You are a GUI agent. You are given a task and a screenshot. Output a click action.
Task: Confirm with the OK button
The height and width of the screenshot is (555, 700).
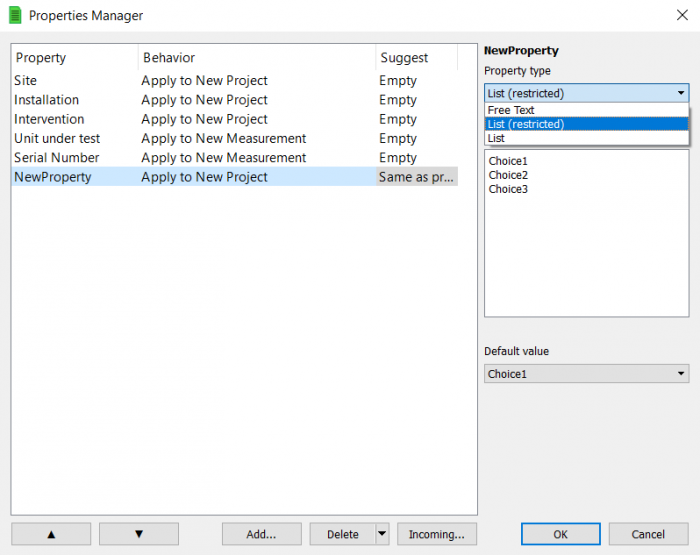(x=560, y=534)
